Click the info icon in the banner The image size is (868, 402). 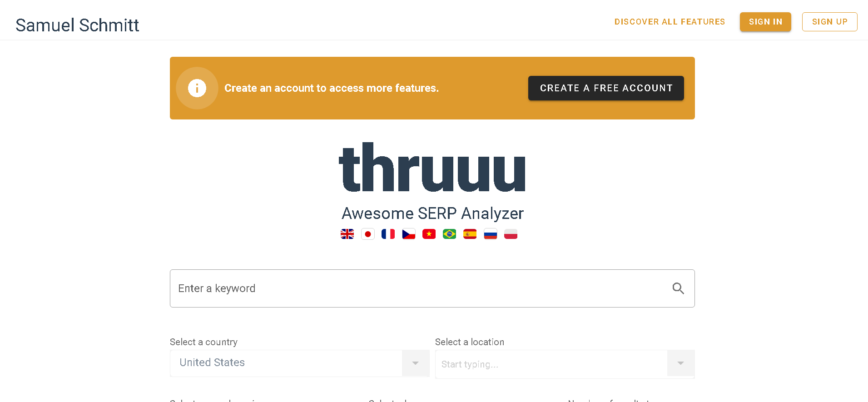pos(197,88)
